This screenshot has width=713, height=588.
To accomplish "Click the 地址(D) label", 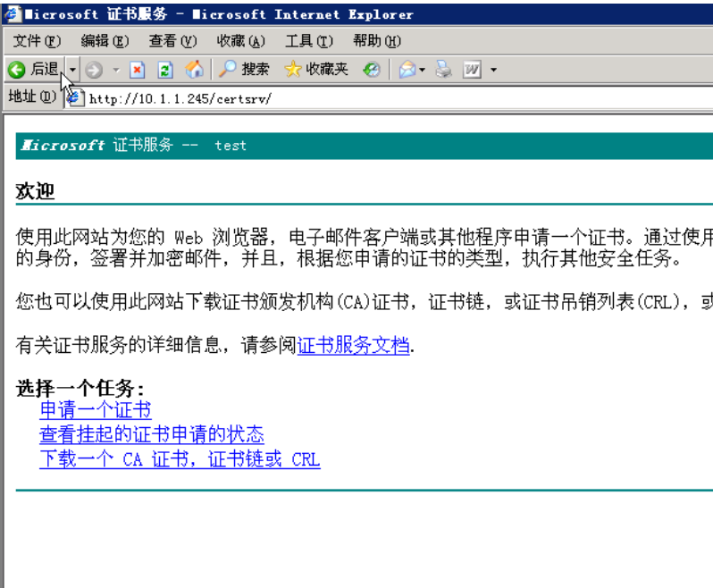I will [32, 97].
